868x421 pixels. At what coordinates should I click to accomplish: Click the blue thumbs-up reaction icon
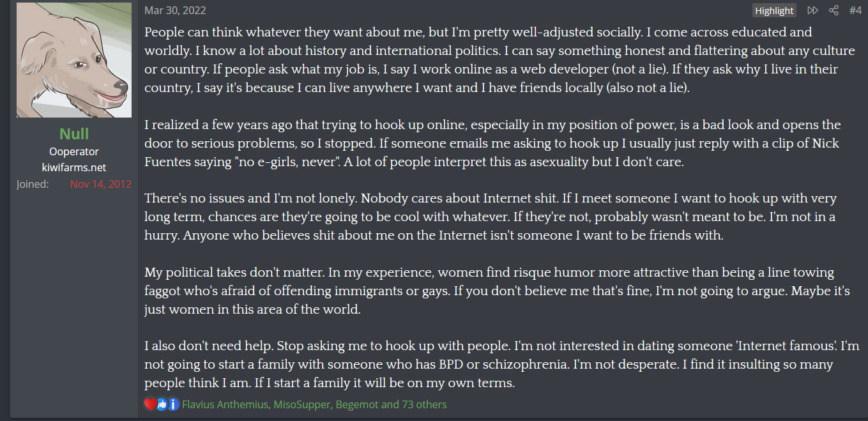pos(162,404)
